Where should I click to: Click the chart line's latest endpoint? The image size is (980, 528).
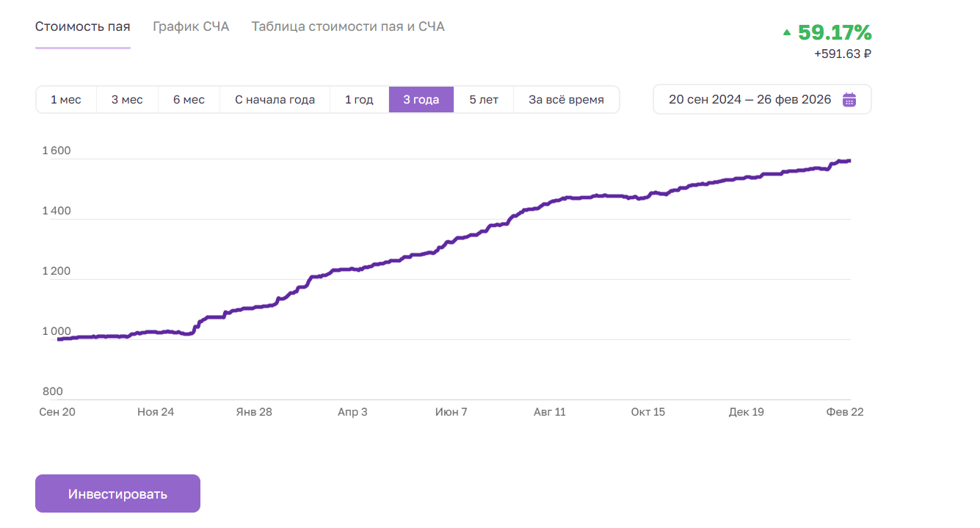tap(849, 161)
